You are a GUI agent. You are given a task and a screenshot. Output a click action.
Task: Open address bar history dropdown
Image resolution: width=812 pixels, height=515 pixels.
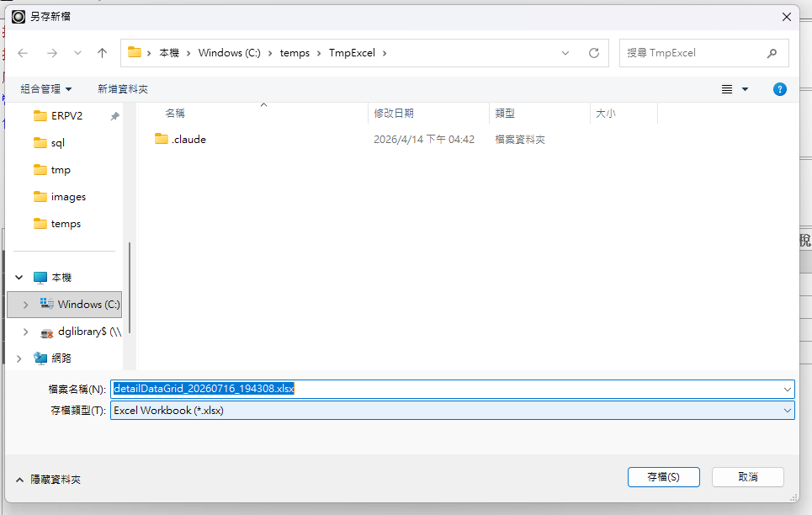coord(565,53)
